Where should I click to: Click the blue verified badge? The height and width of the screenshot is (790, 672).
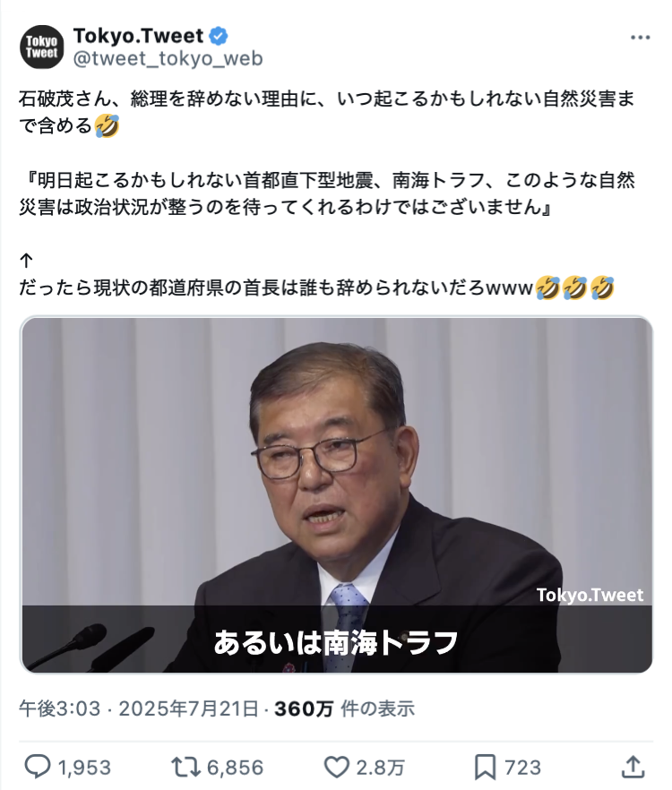219,36
